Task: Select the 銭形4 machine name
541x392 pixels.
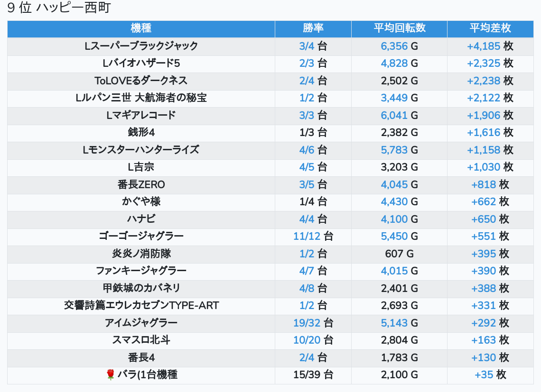Action: [141, 132]
